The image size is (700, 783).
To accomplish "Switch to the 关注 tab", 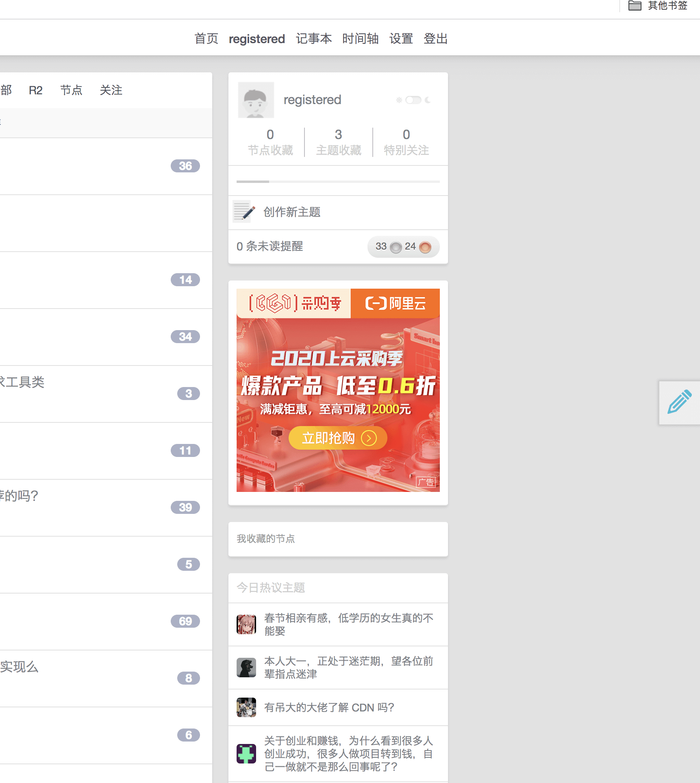I will click(111, 90).
